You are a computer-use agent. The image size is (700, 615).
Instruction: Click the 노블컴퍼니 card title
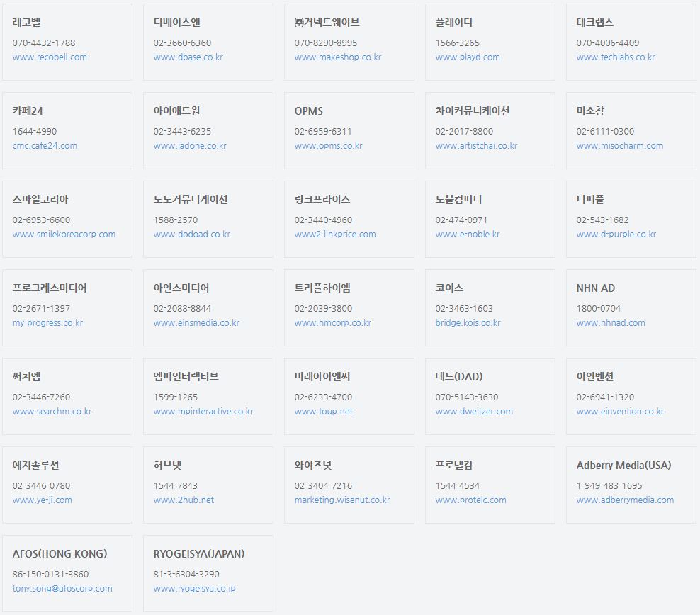[458, 199]
